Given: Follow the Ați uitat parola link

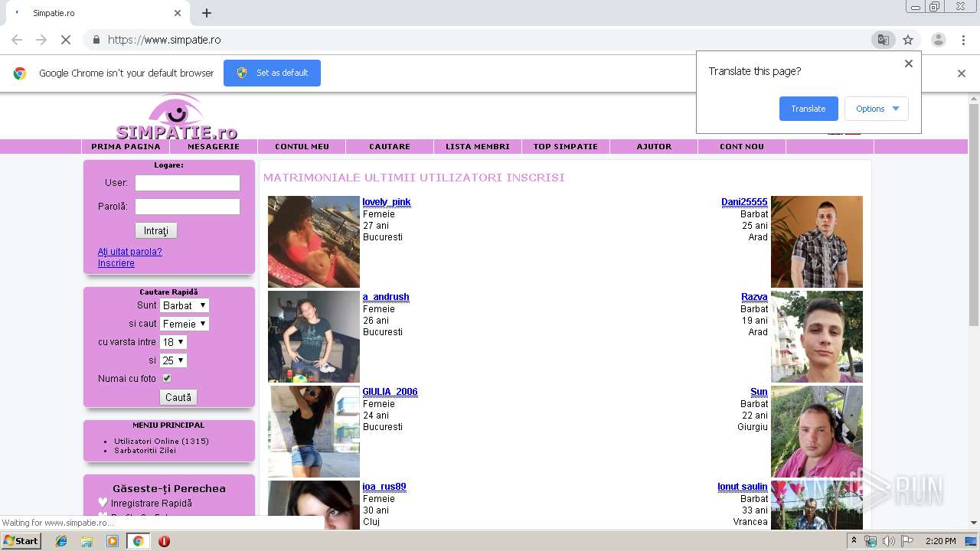Looking at the screenshot, I should tap(130, 252).
